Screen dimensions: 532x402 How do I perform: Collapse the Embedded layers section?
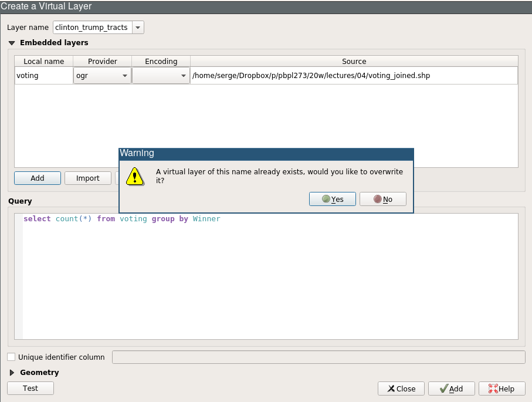12,43
